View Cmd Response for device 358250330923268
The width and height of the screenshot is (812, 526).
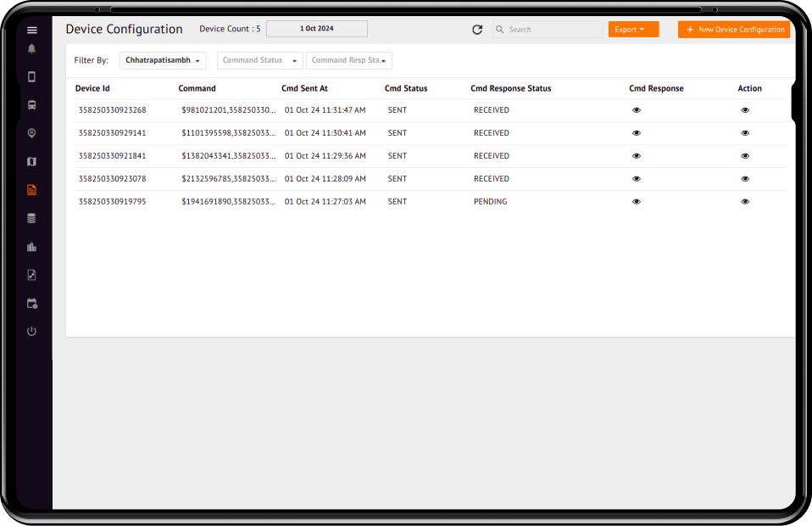(x=637, y=110)
